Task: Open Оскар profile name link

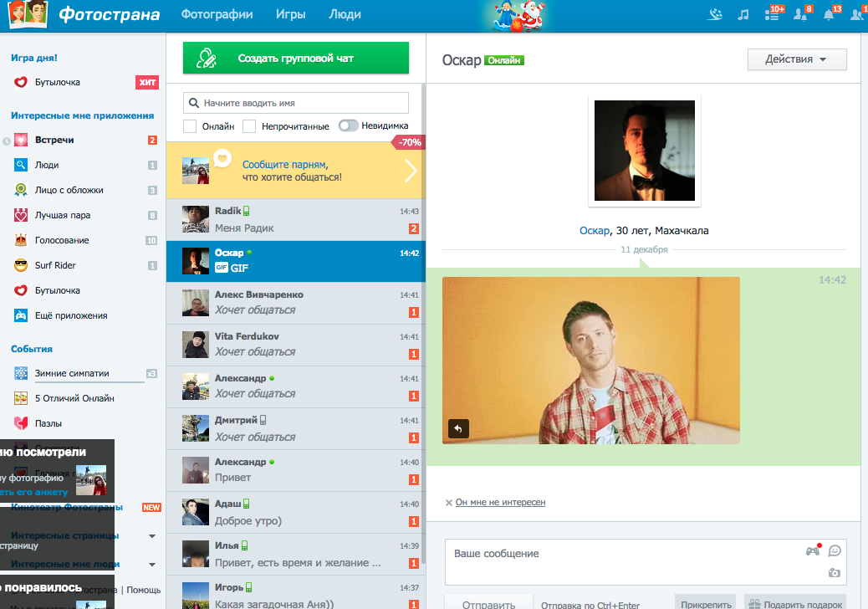Action: [x=594, y=231]
